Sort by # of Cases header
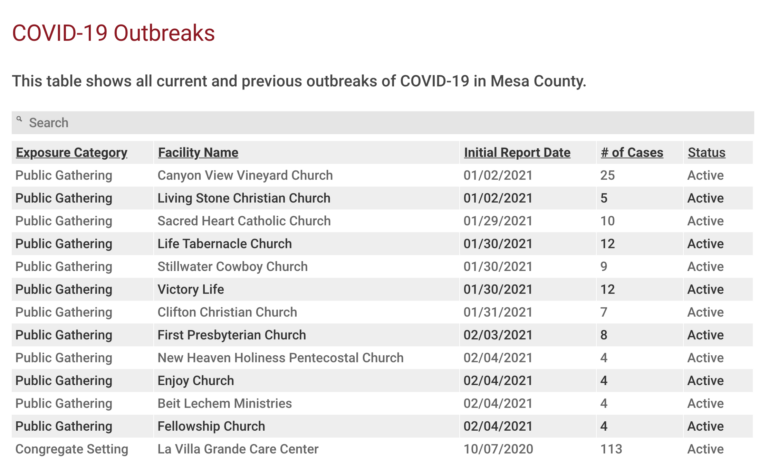Viewport: 768px width, 459px height. pos(632,152)
